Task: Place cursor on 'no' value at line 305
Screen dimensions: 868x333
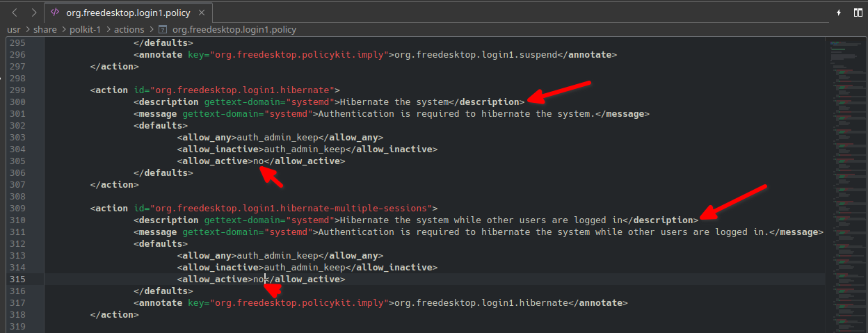Action: pyautogui.click(x=259, y=161)
